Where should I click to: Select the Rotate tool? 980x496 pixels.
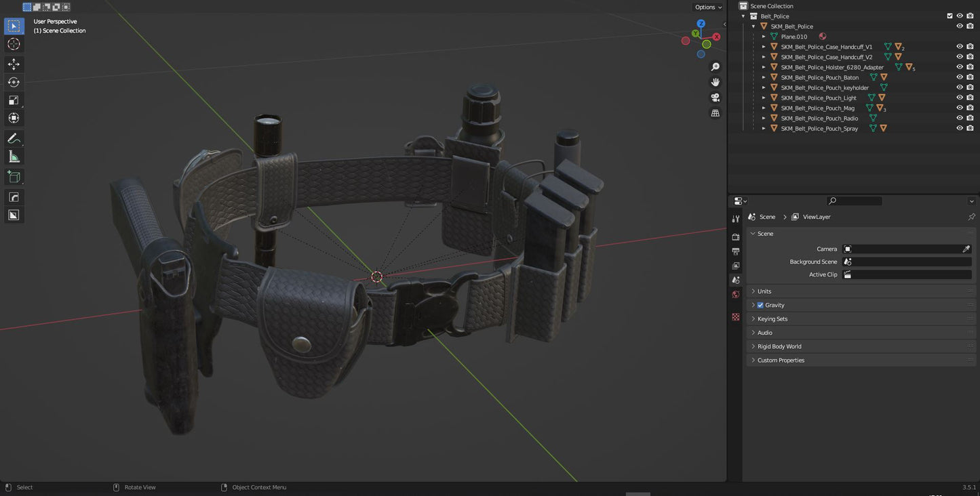coord(14,81)
